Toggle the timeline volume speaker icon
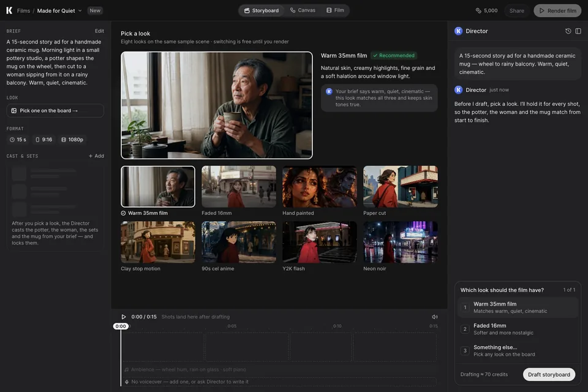588x392 pixels. coord(435,317)
